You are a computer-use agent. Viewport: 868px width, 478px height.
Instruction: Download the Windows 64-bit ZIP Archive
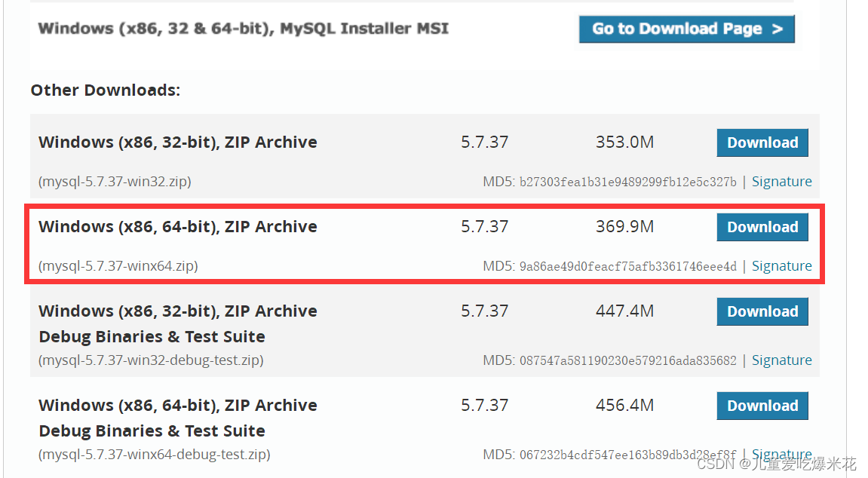coord(762,227)
